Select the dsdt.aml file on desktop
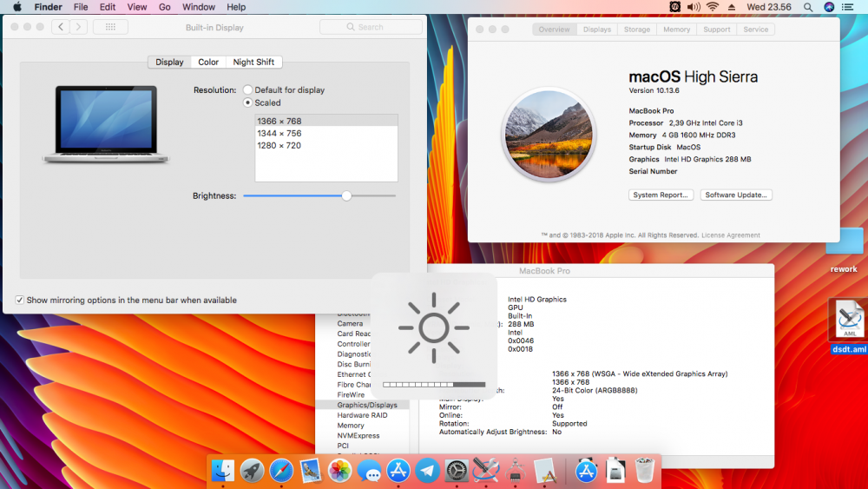The image size is (868, 489). pyautogui.click(x=849, y=326)
